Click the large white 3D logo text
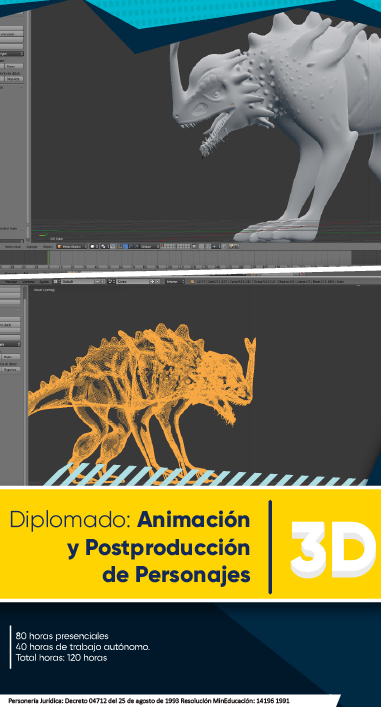Viewport: 381px width, 707px height. tap(333, 550)
